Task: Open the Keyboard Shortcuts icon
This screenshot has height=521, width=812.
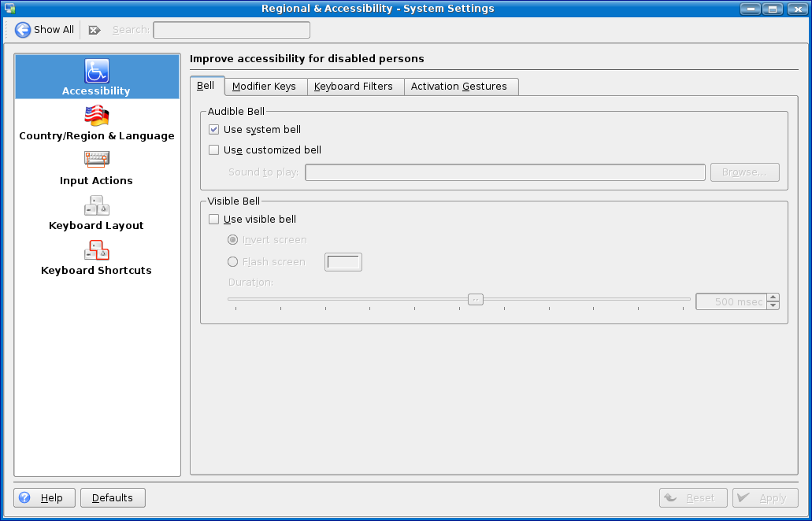Action: (97, 250)
